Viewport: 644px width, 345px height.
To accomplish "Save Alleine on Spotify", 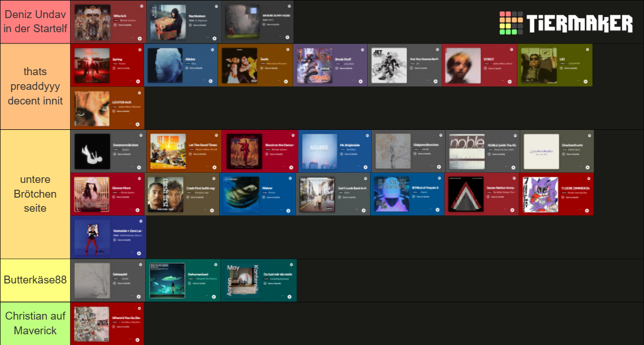I will (x=193, y=68).
